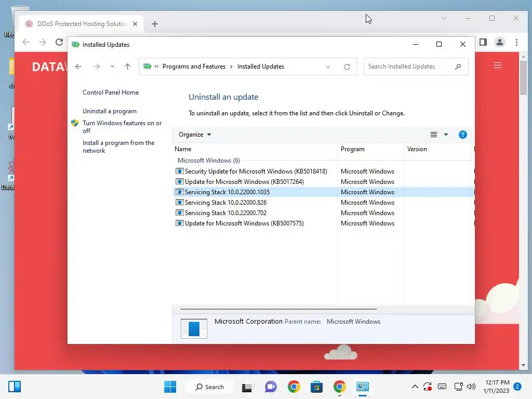Open clock showing 12:17 PM
Screen dimensions: 532x399
(497, 387)
